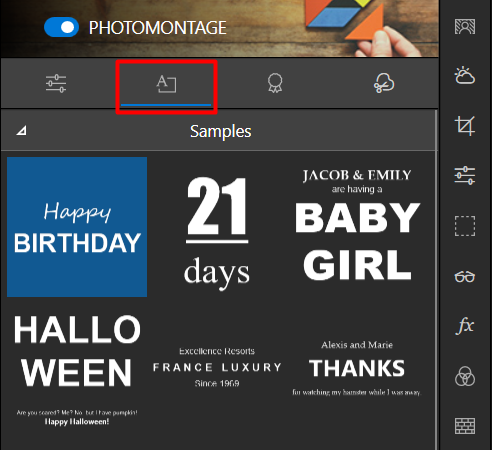Toggle the PHOTOMONTAGE switch off
492x450 pixels.
61,27
